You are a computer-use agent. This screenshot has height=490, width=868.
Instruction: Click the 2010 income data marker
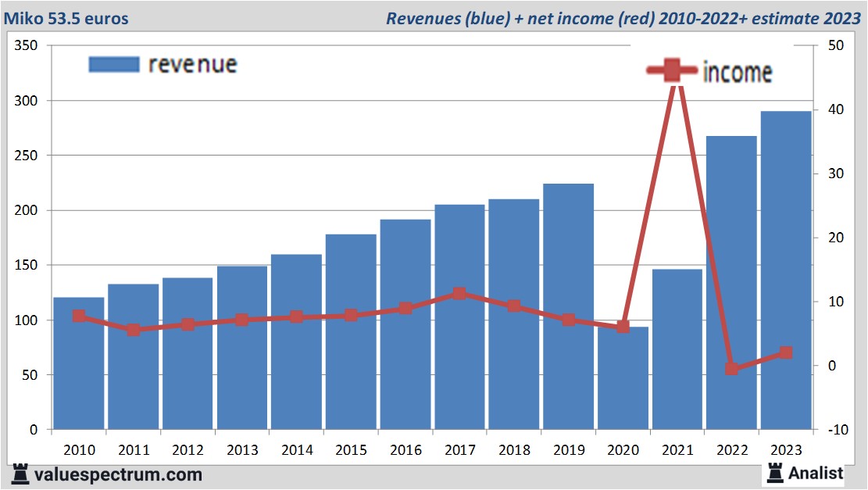pos(79,316)
